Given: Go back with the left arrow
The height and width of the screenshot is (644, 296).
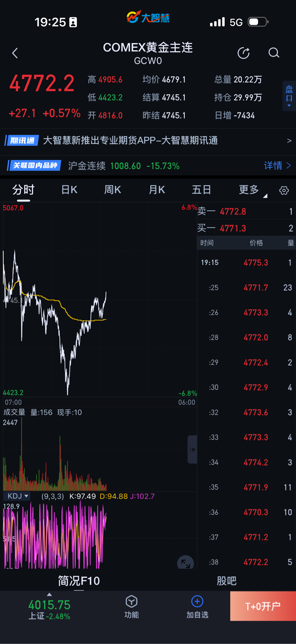Looking at the screenshot, I should [x=15, y=53].
